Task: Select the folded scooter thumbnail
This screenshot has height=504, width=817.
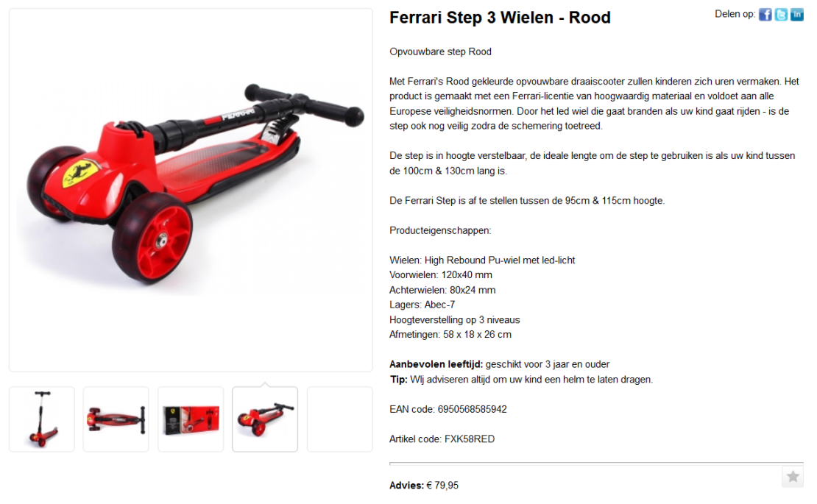Action: click(265, 419)
